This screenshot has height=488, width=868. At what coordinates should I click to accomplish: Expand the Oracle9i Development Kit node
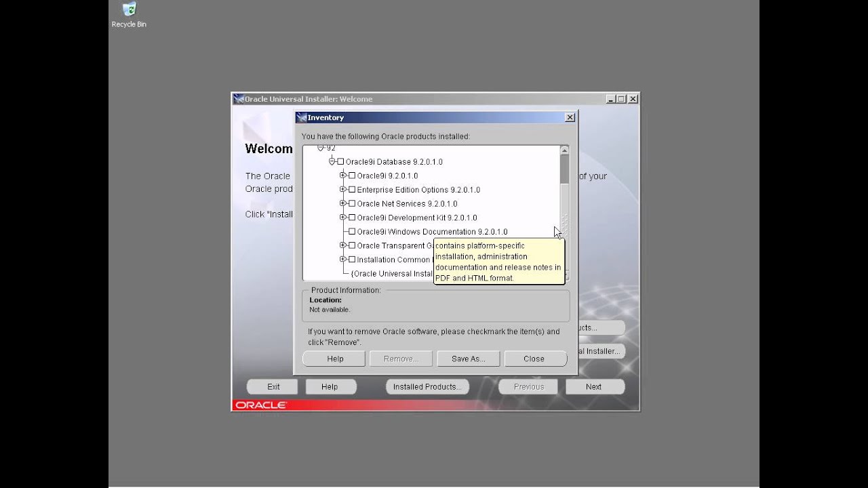coord(343,217)
